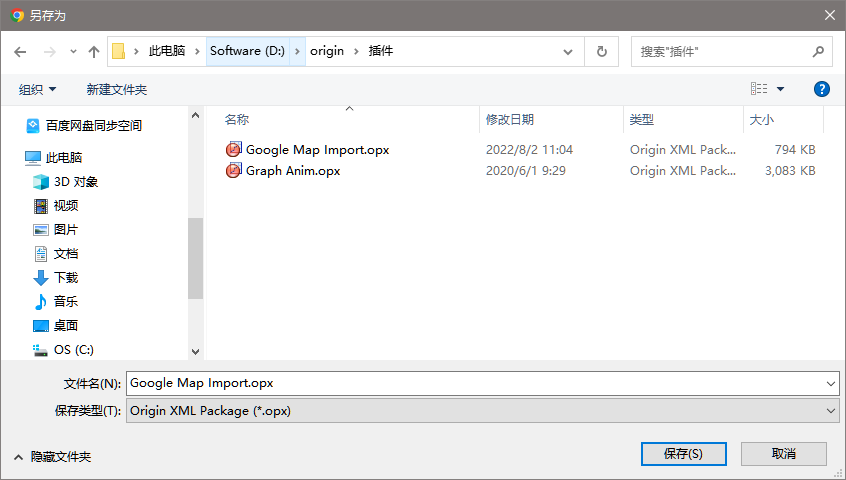
Task: Click the 视频 film icon
Action: click(x=40, y=205)
